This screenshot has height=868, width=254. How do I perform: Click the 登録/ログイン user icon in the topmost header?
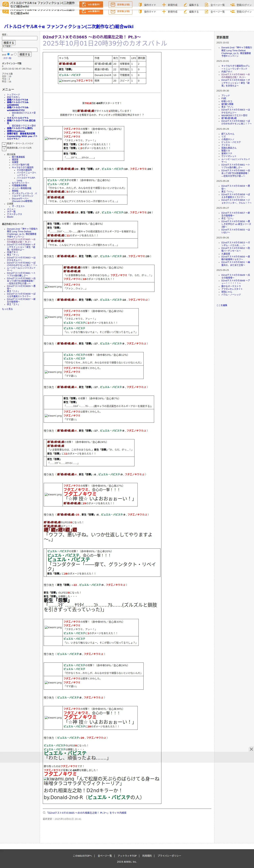232,5
